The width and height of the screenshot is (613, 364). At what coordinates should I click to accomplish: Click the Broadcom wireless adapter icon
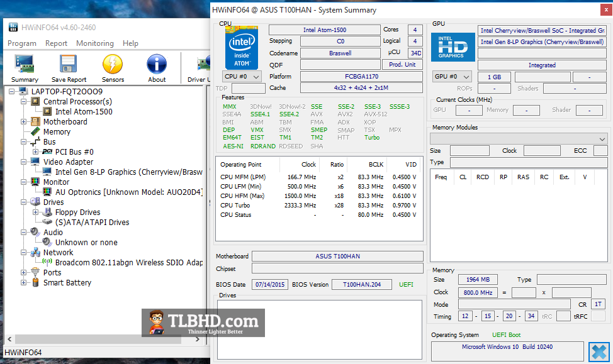[x=47, y=262]
